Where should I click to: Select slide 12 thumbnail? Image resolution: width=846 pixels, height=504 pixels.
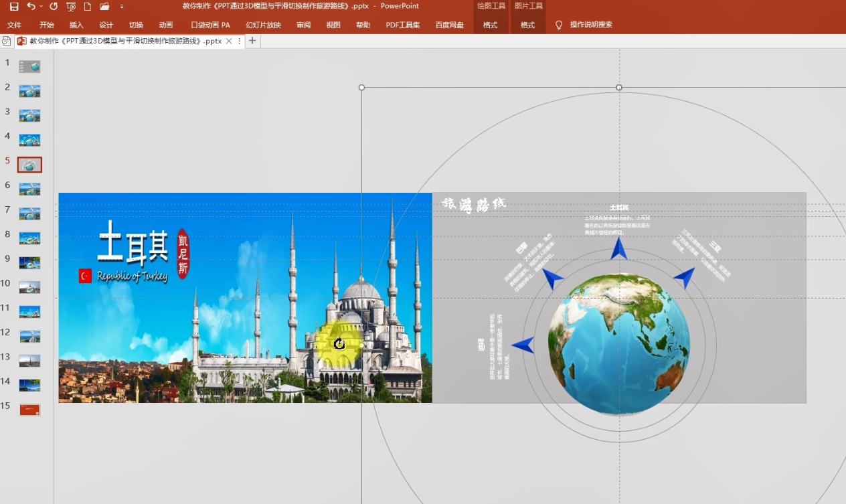pos(29,336)
